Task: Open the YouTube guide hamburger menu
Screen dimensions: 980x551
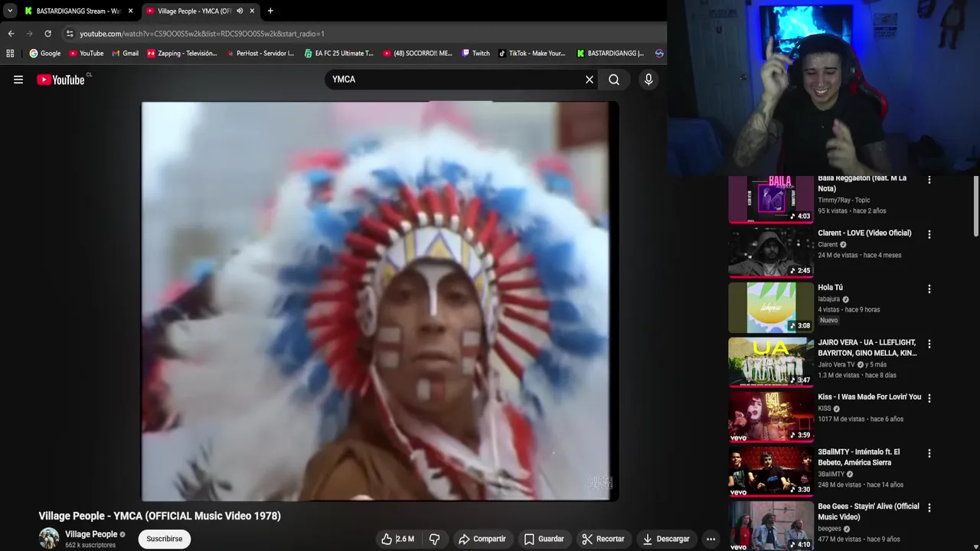Action: pos(18,80)
